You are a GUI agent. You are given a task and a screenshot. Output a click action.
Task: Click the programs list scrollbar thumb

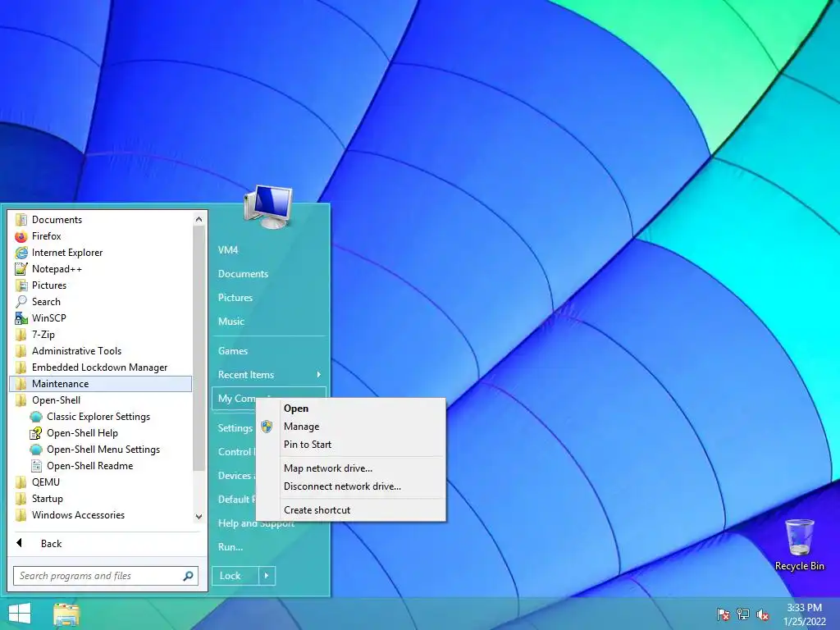[199, 348]
